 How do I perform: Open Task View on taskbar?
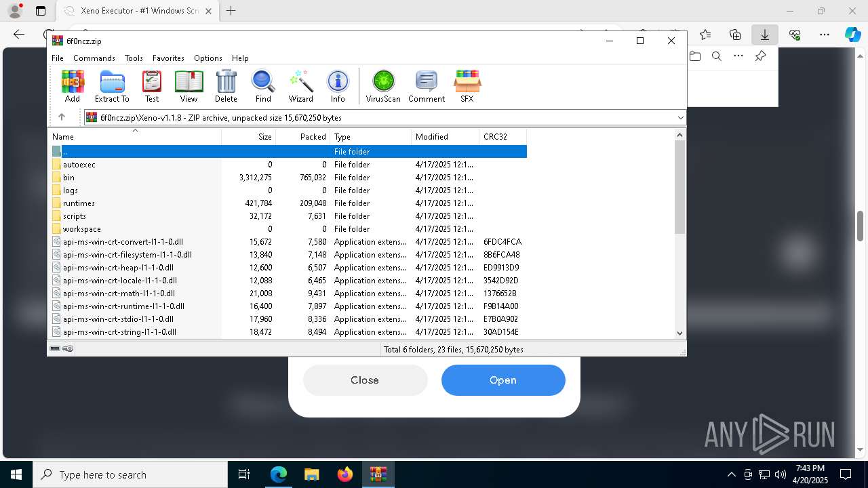click(244, 474)
